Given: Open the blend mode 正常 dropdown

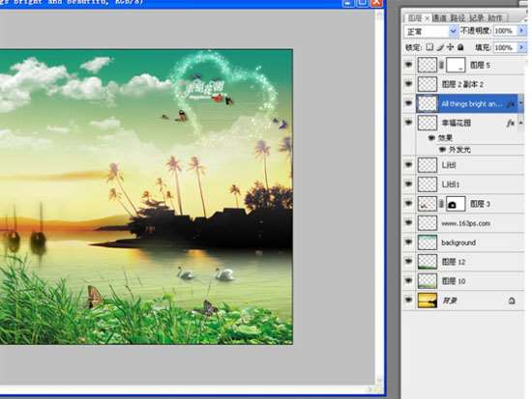Looking at the screenshot, I should tap(430, 31).
